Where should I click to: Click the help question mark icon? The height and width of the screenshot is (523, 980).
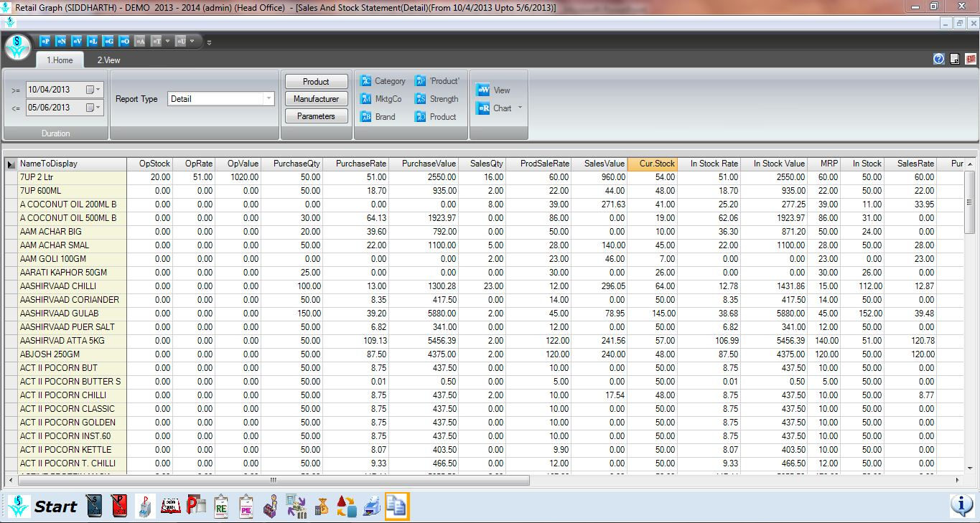(x=938, y=59)
